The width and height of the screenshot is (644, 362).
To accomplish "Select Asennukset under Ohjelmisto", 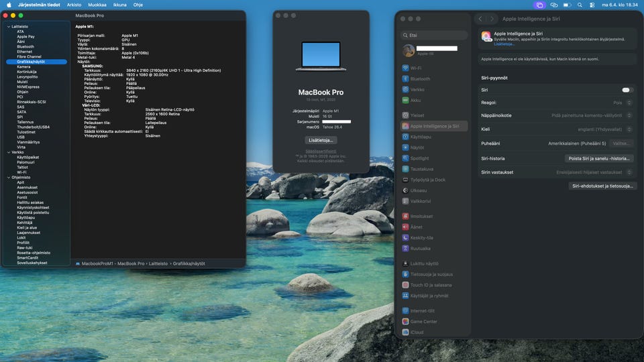I will click(27, 188).
